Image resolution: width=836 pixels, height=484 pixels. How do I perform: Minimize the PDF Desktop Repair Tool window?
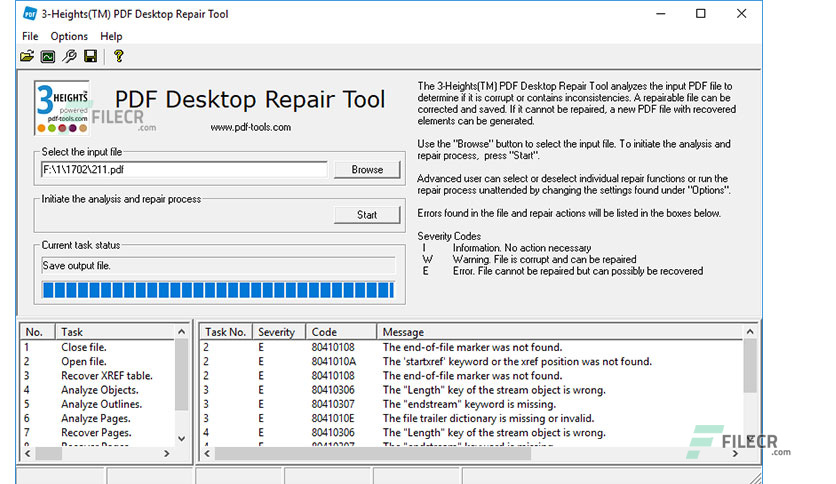(661, 14)
